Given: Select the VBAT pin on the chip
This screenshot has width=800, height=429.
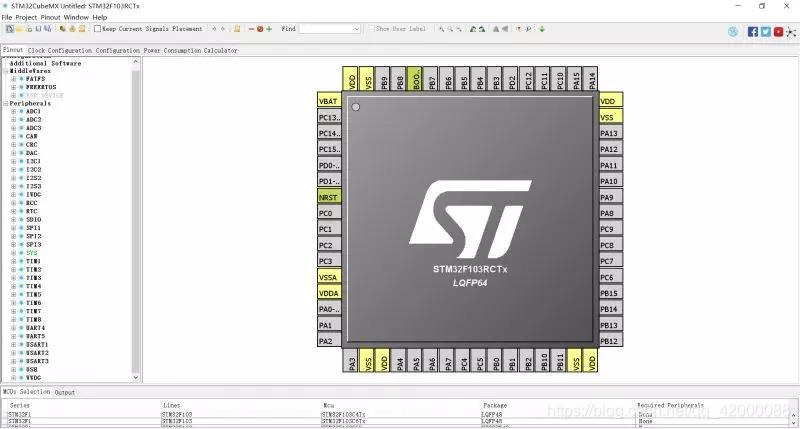Looking at the screenshot, I should 329,101.
